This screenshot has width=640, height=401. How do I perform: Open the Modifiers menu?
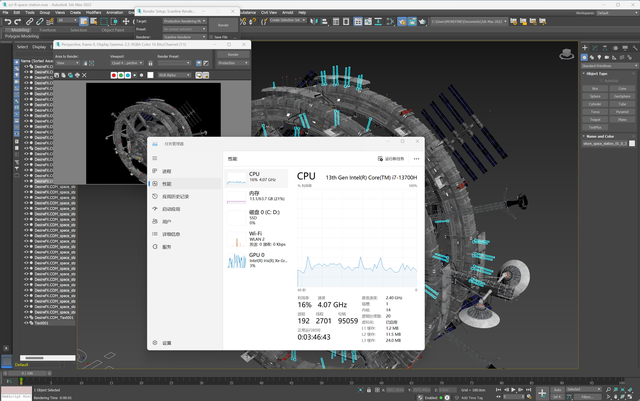(x=93, y=13)
